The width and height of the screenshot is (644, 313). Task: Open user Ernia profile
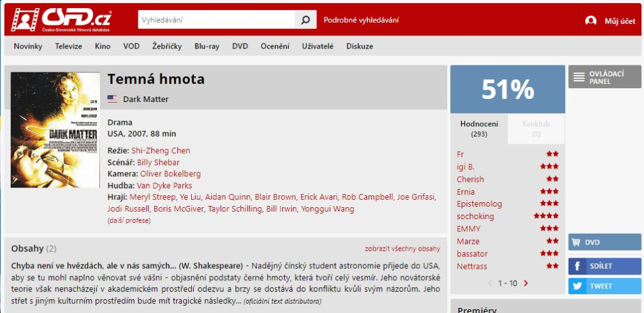[x=466, y=191]
